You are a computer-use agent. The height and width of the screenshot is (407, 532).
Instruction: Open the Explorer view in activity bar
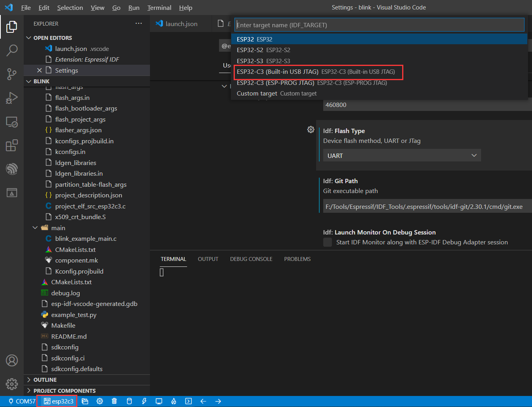click(x=12, y=27)
